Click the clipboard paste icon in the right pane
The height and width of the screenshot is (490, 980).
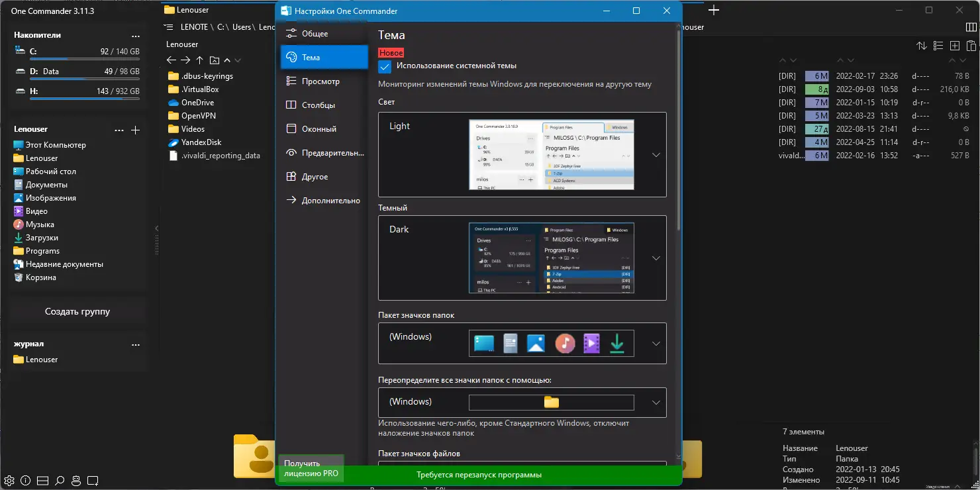click(971, 46)
